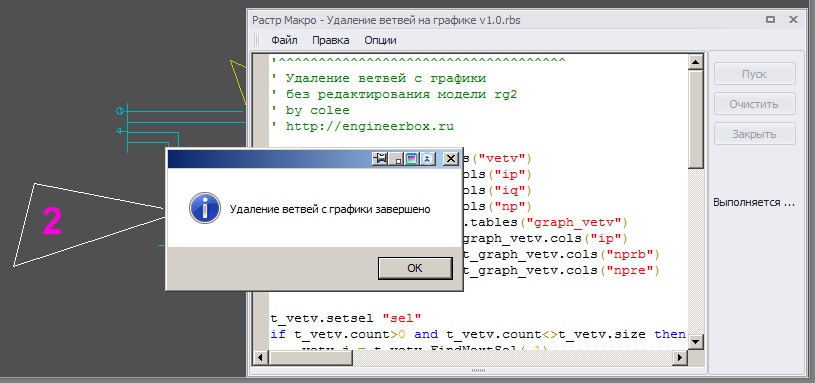Click the vertical scrollbar thumb in code editor
This screenshot has width=815, height=384.
point(695,120)
